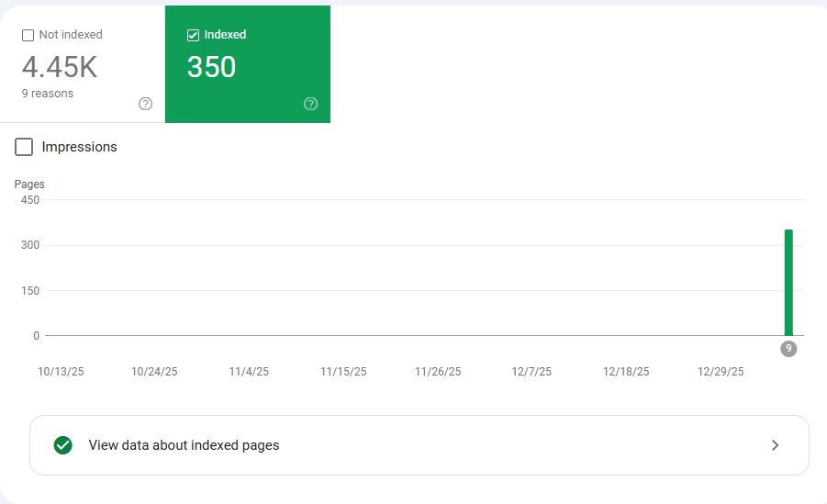Open help icon on Not indexed card
The image size is (827, 504).
point(145,104)
